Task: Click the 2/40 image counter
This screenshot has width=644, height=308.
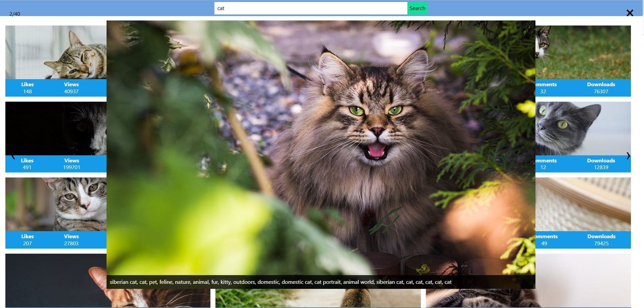Action: click(15, 14)
